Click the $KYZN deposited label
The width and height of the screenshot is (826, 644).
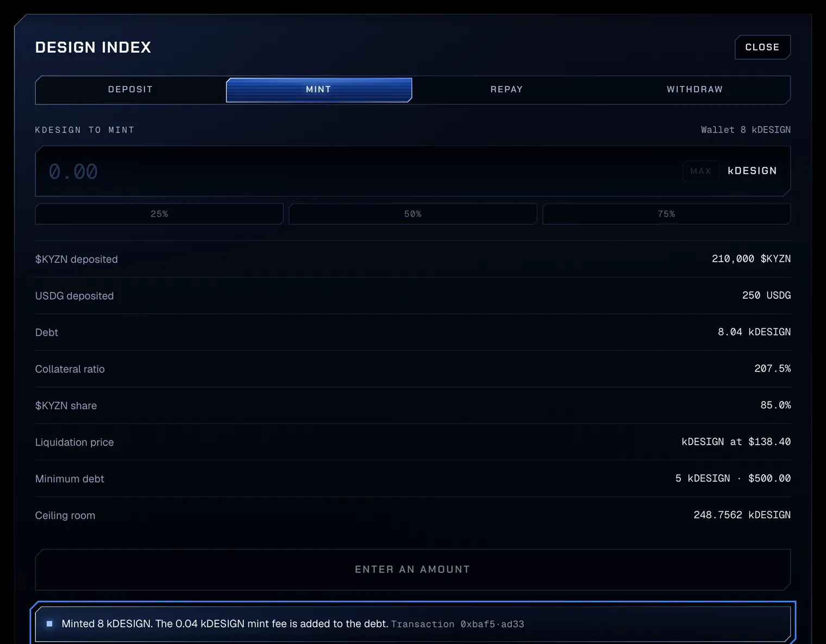pos(77,260)
